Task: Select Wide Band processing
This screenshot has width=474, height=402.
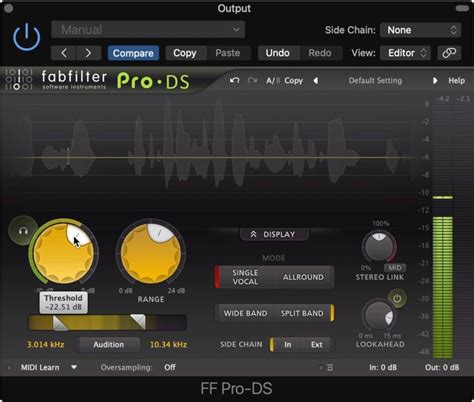Action: (245, 313)
